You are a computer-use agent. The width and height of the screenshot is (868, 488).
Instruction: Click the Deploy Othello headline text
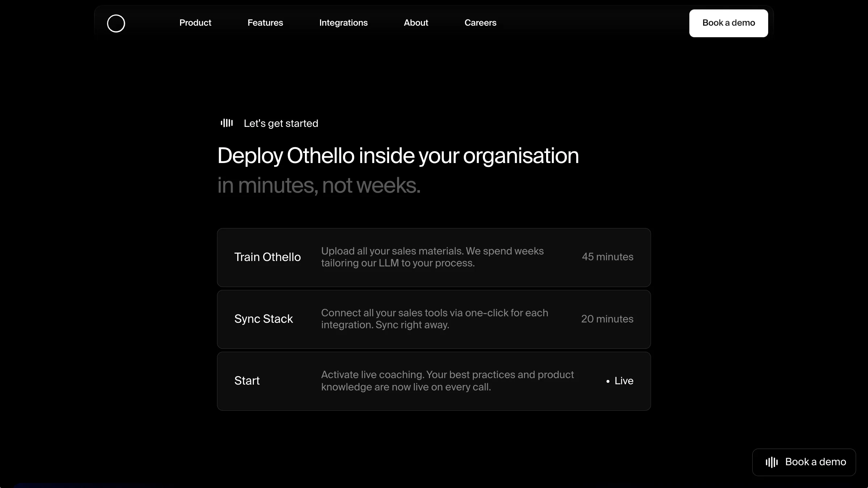click(398, 156)
